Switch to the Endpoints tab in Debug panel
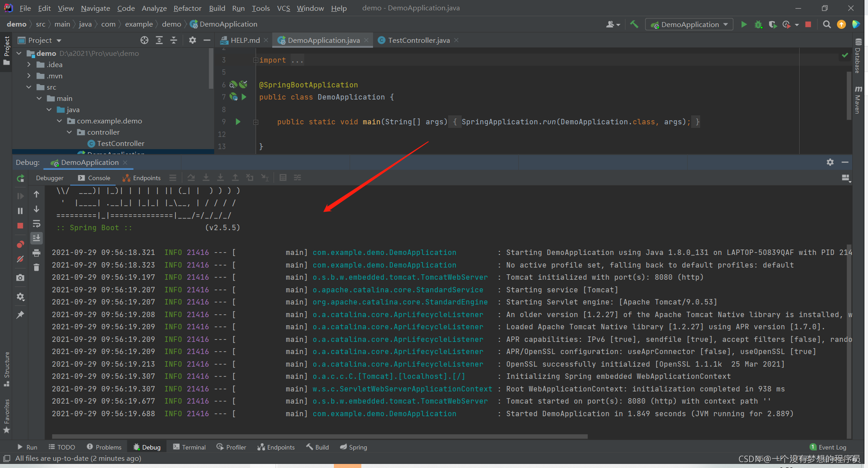This screenshot has height=468, width=868. coord(142,178)
